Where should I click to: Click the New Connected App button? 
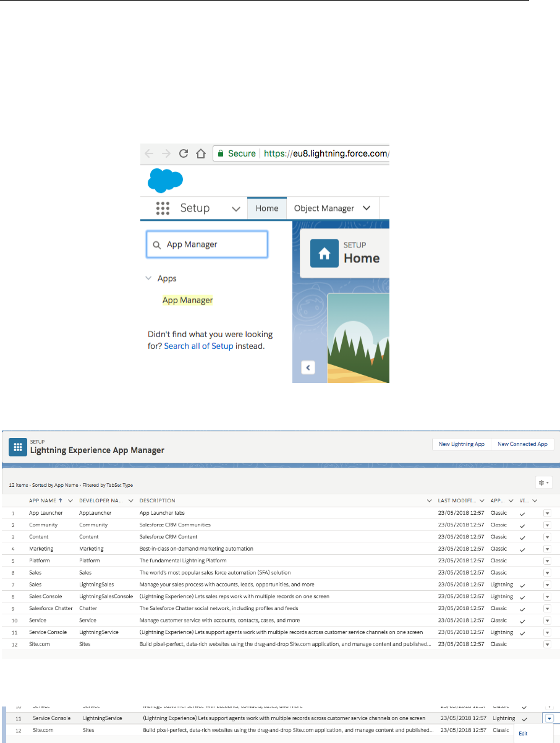click(522, 444)
